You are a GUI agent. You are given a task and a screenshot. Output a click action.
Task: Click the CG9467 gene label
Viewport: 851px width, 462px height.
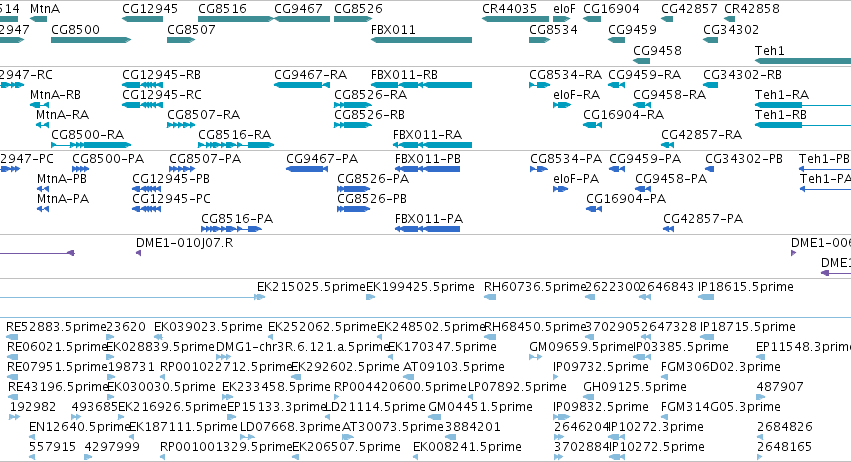click(x=299, y=9)
